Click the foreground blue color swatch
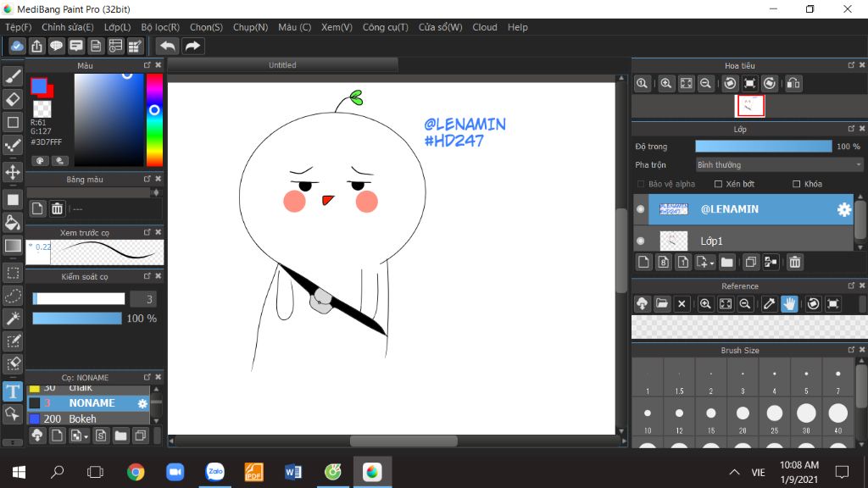 coord(38,86)
